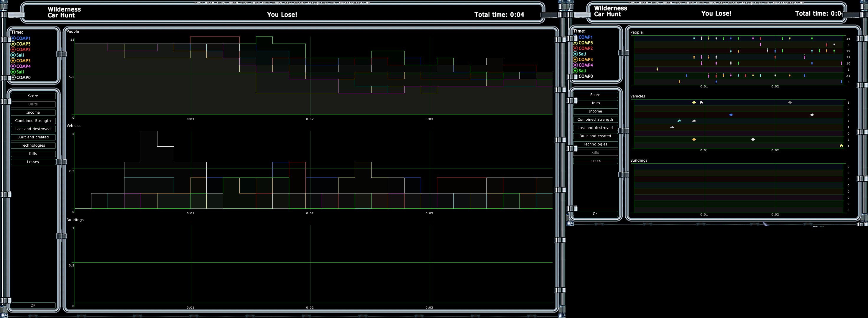
Task: Click COMP0 label in right window
Action: pos(586,76)
